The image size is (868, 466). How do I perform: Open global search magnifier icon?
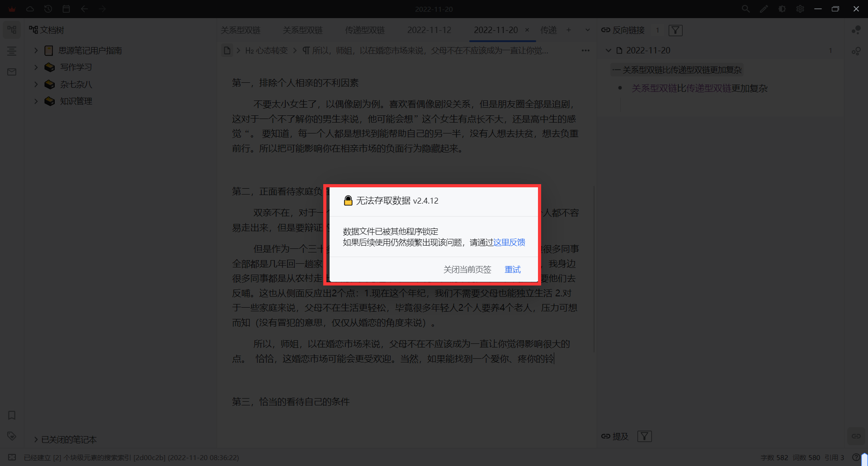pyautogui.click(x=746, y=9)
